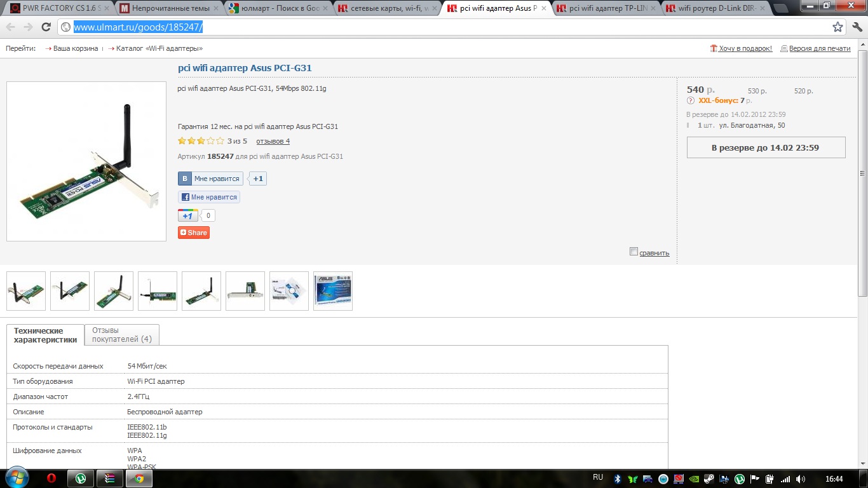868x488 pixels.
Task: Open Opera browser from taskbar
Action: coord(53,478)
